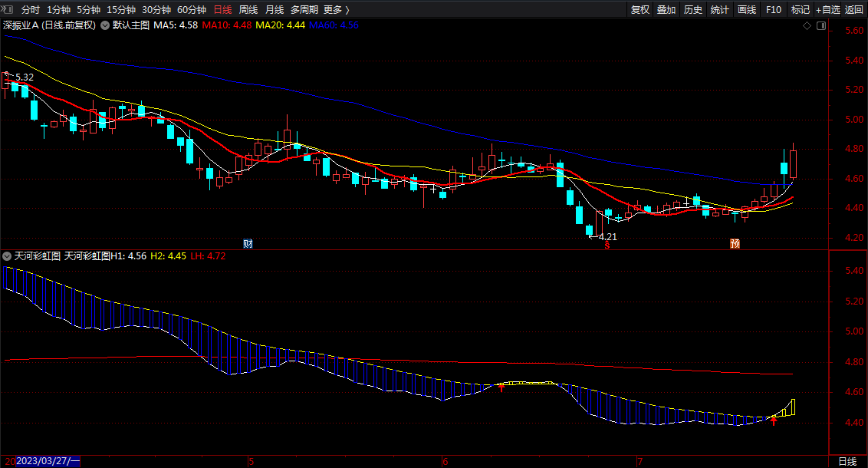868x468 pixels.
Task: Click the 5.32 high price label
Action: (x=25, y=77)
